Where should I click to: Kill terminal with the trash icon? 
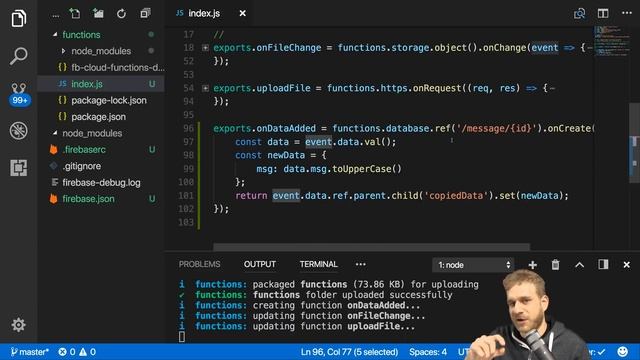556,265
